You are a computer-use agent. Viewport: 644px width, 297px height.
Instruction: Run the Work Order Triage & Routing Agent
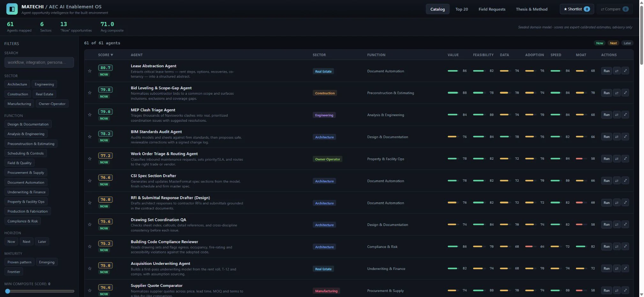pyautogui.click(x=606, y=159)
